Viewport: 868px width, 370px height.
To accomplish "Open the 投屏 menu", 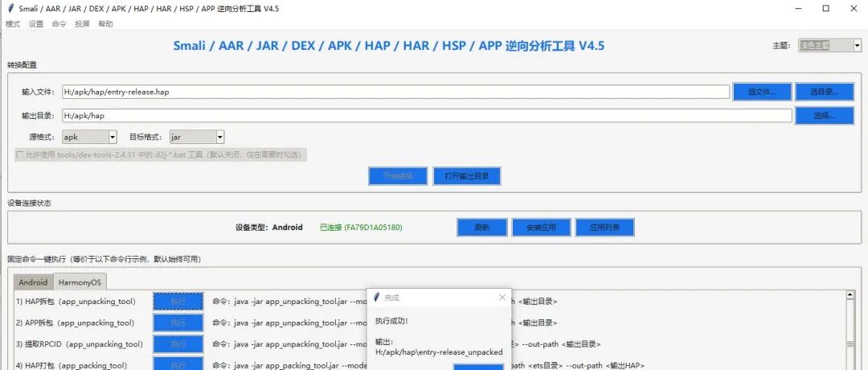I will [x=83, y=24].
